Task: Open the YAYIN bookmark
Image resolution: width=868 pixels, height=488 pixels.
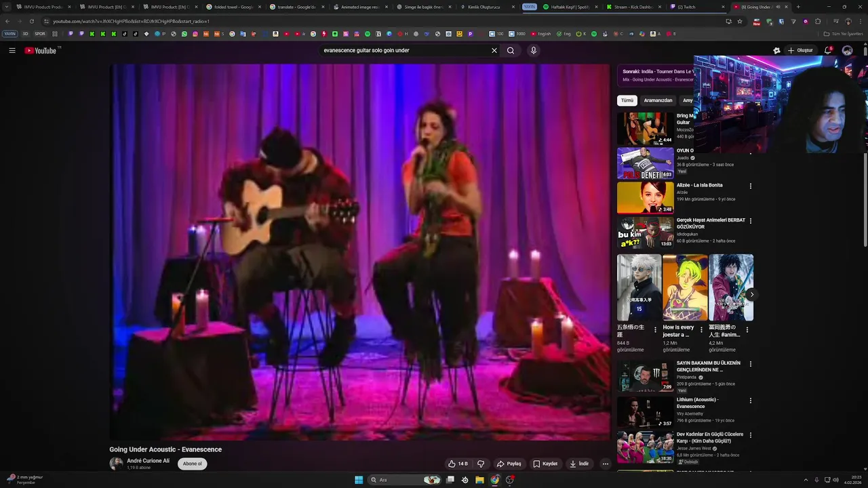Action: tap(9, 34)
